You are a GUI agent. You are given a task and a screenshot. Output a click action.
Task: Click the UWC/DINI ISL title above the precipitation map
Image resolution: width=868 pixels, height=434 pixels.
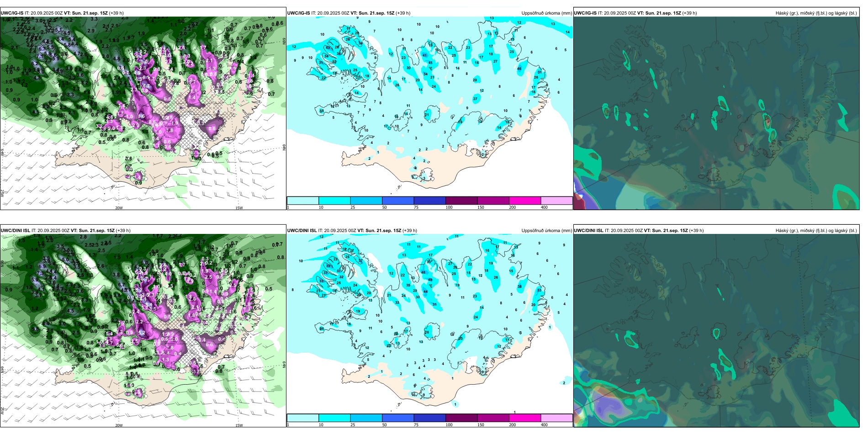pyautogui.click(x=352, y=231)
